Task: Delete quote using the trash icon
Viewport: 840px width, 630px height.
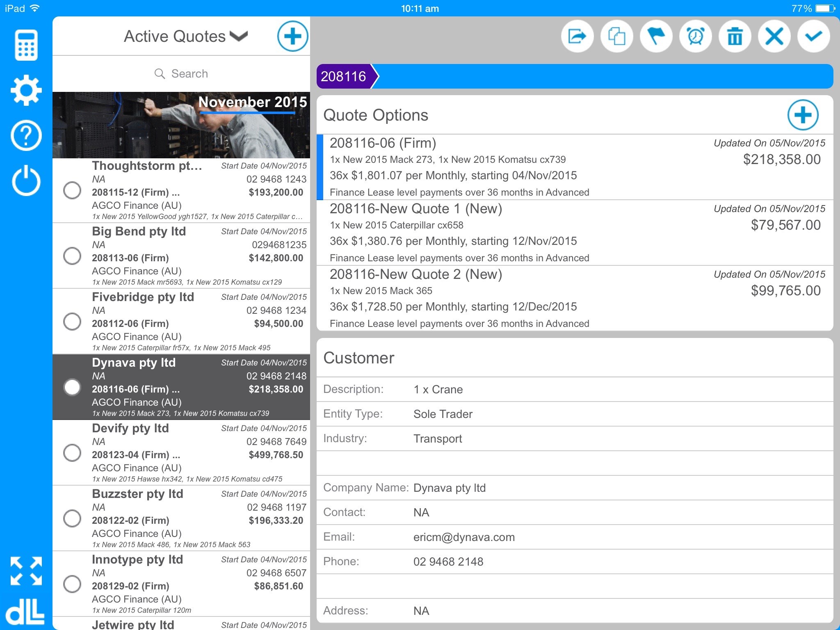Action: (x=735, y=37)
